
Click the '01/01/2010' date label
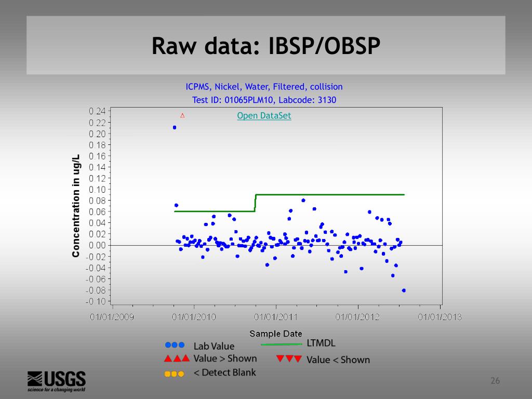[x=194, y=317]
